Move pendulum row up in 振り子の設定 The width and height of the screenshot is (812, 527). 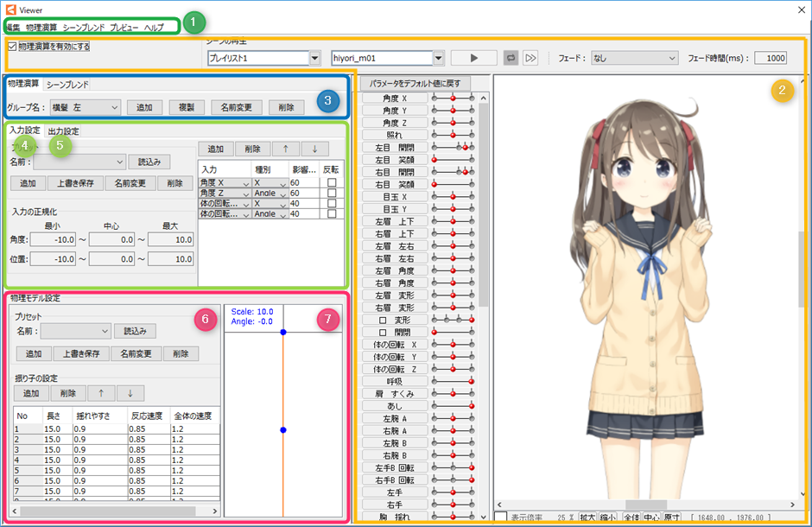[x=101, y=393]
